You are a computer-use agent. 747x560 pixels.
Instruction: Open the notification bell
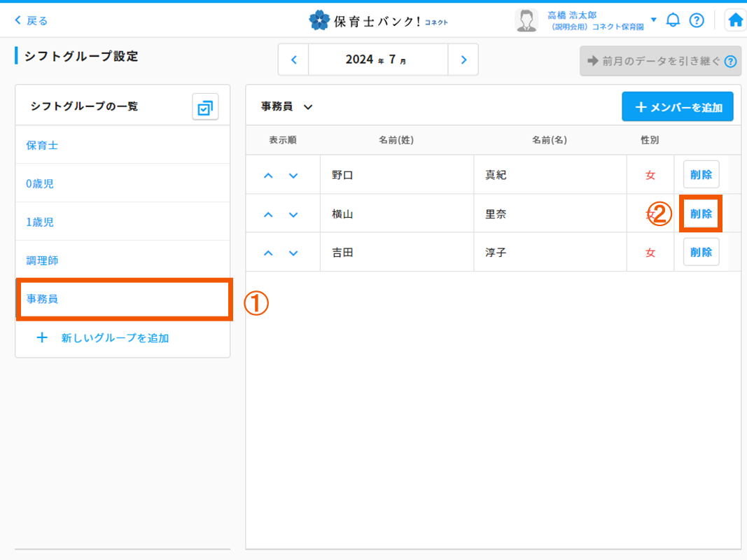tap(673, 20)
